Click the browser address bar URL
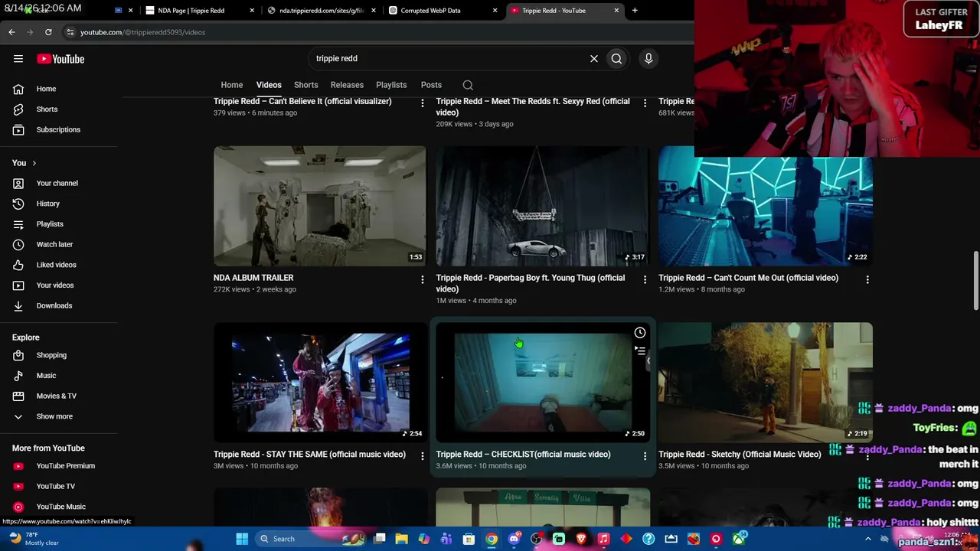The width and height of the screenshot is (980, 551). coord(142,32)
